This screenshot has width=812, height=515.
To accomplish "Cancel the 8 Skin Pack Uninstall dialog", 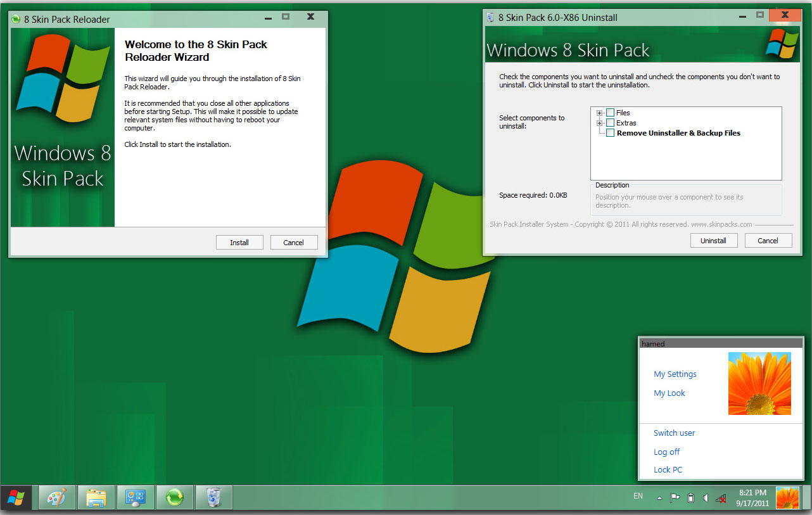I will (768, 241).
